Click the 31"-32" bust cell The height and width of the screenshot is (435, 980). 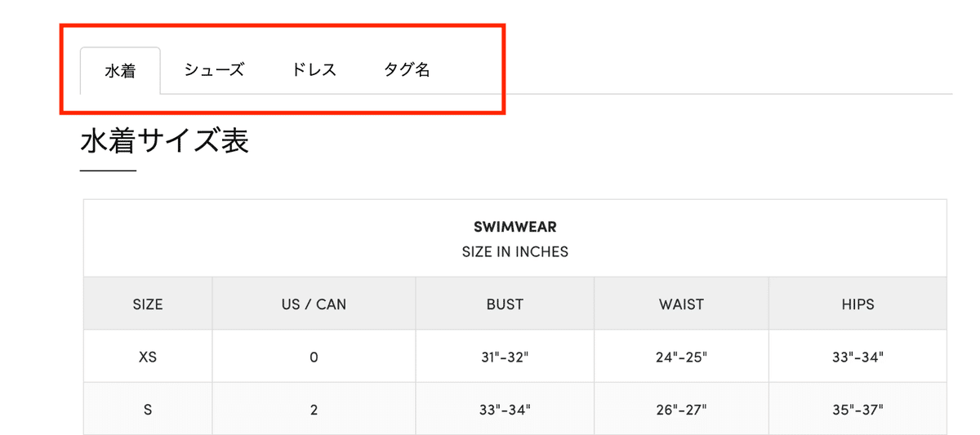coord(505,357)
